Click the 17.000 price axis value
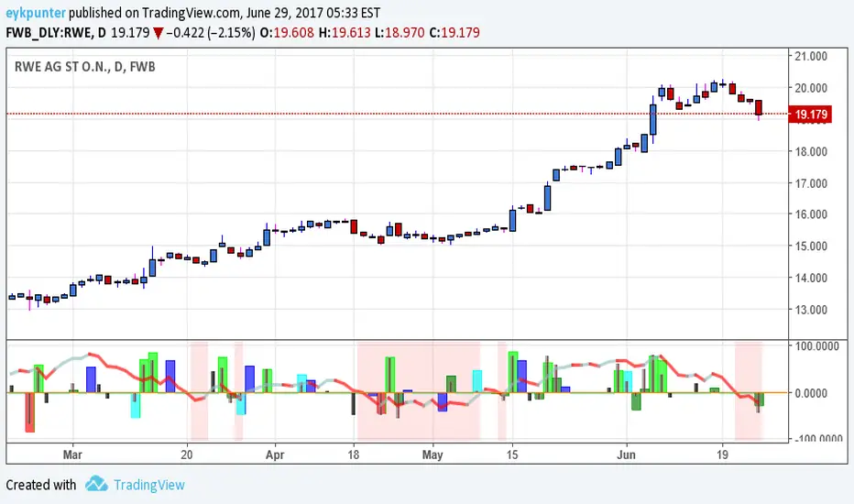854x504 pixels. [811, 183]
